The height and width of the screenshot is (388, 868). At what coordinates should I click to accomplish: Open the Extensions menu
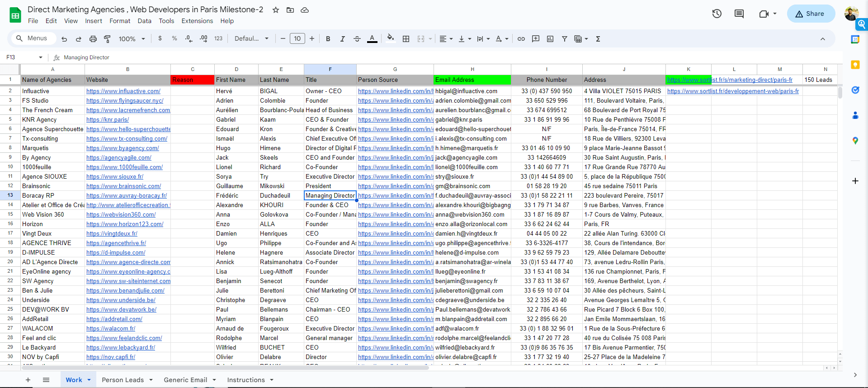coord(197,21)
